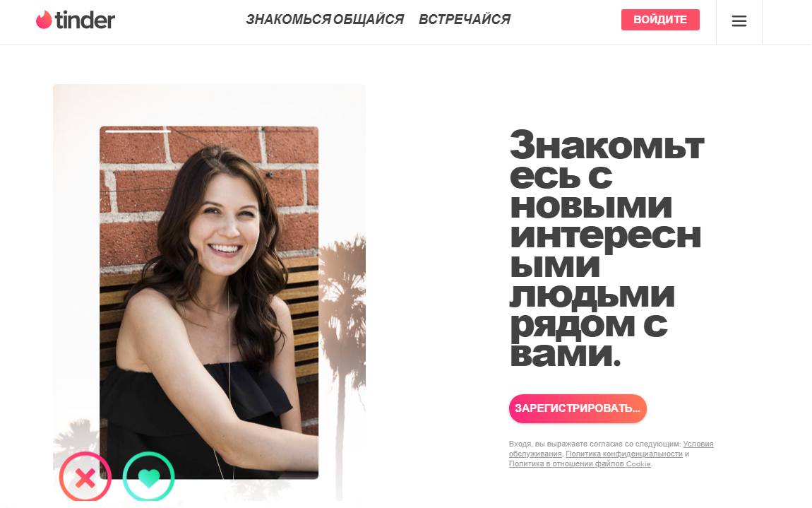Click the tinder wordmark text
The height and width of the screenshot is (508, 812).
pos(85,20)
